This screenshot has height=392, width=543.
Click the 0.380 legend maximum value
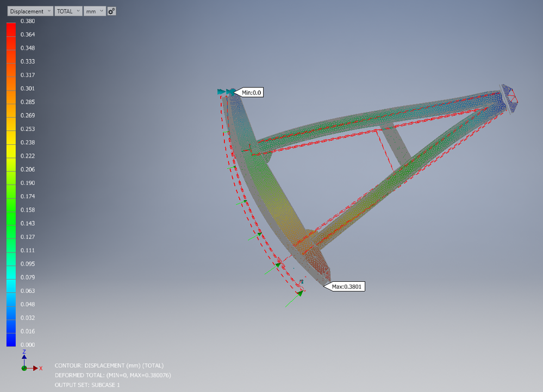pos(28,21)
